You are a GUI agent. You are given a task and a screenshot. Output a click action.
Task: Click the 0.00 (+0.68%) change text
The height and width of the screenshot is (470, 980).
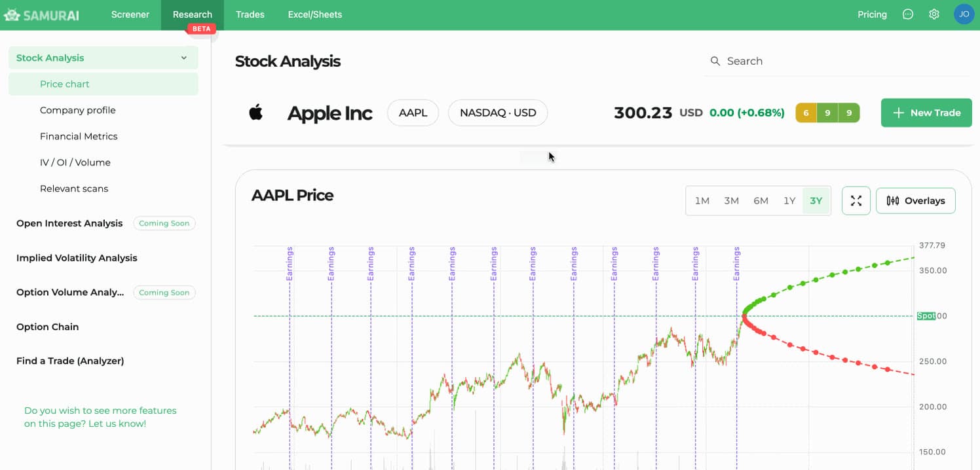coord(747,113)
